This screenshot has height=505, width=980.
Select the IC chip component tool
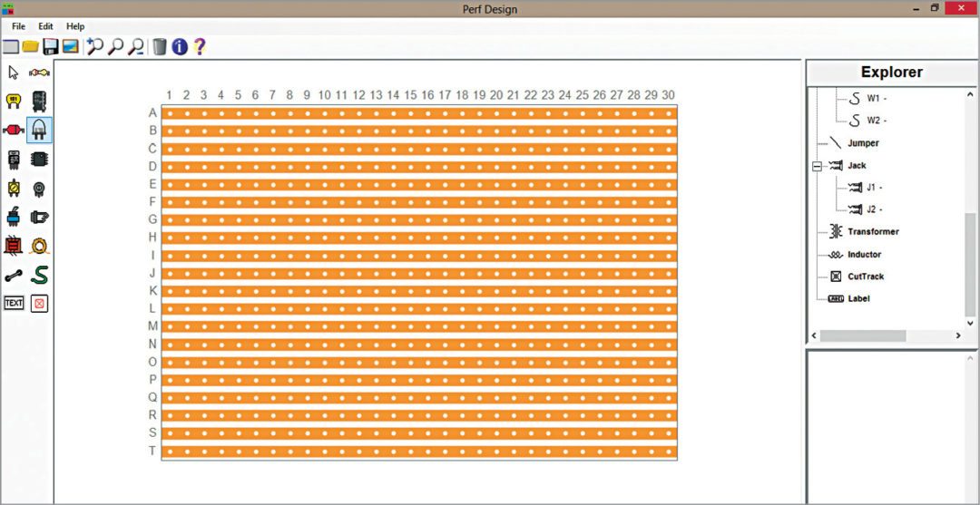pos(39,159)
